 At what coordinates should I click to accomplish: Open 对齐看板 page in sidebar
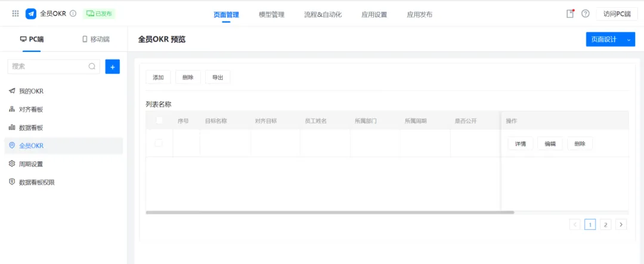pyautogui.click(x=64, y=109)
